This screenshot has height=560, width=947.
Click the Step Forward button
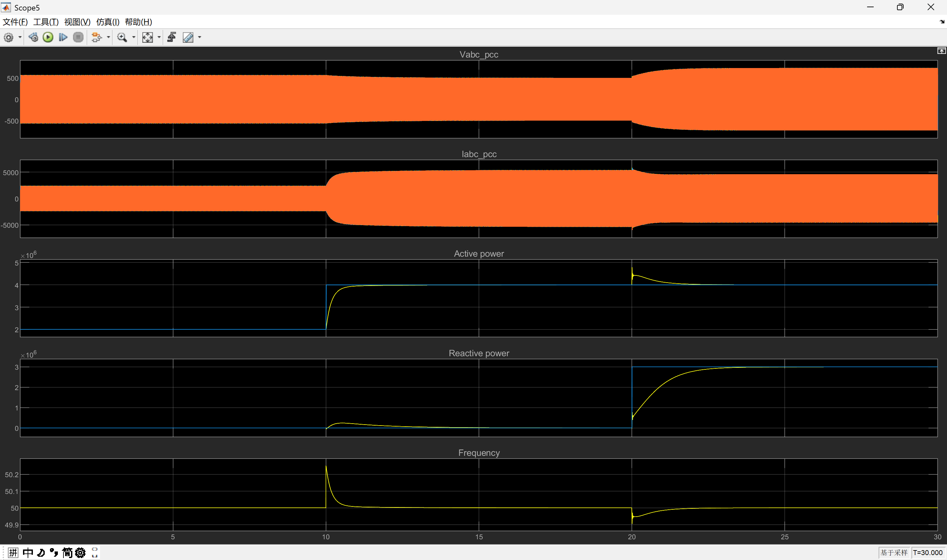pyautogui.click(x=63, y=37)
